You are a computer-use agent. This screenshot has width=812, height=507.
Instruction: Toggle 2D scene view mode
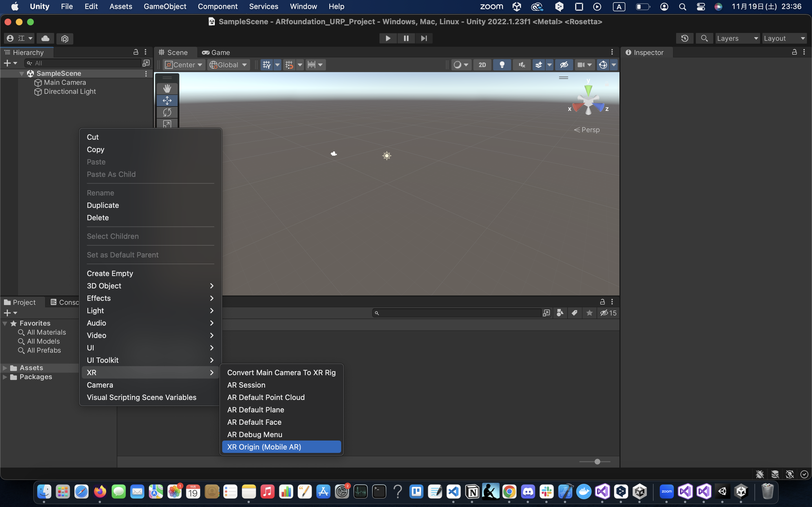click(482, 65)
